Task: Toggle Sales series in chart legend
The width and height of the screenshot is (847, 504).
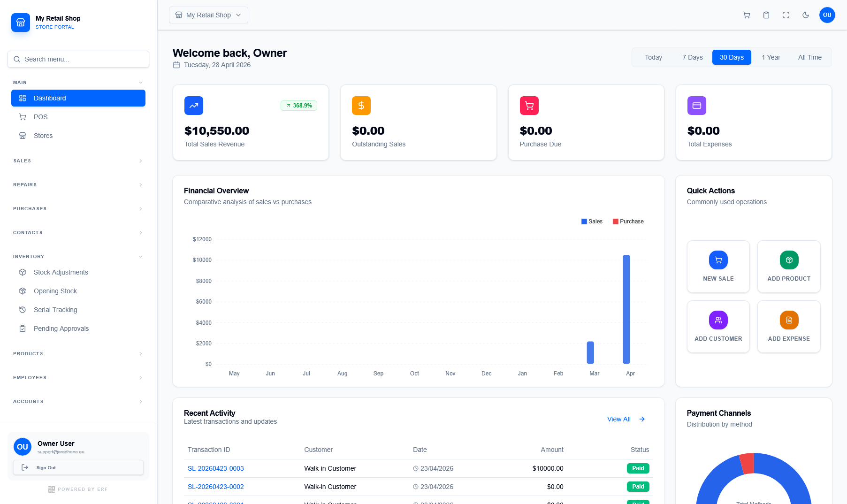Action: tap(592, 221)
